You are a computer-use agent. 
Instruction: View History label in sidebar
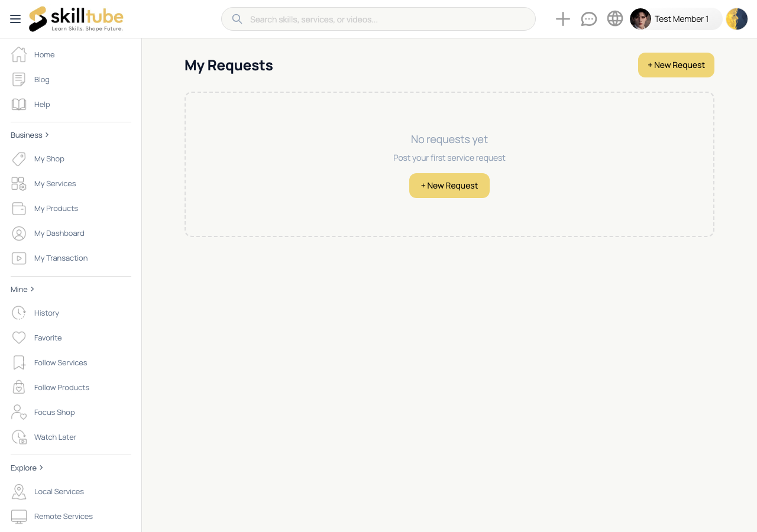coord(47,313)
